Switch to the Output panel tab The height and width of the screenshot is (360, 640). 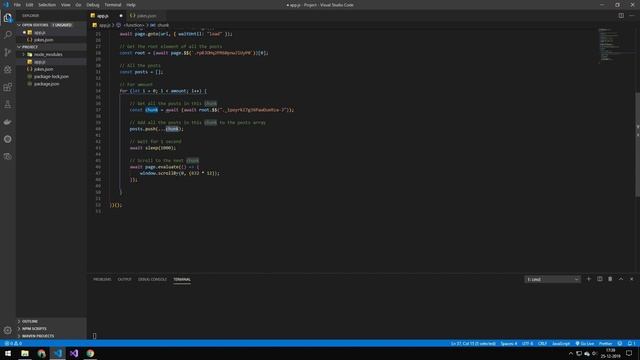(x=124, y=279)
